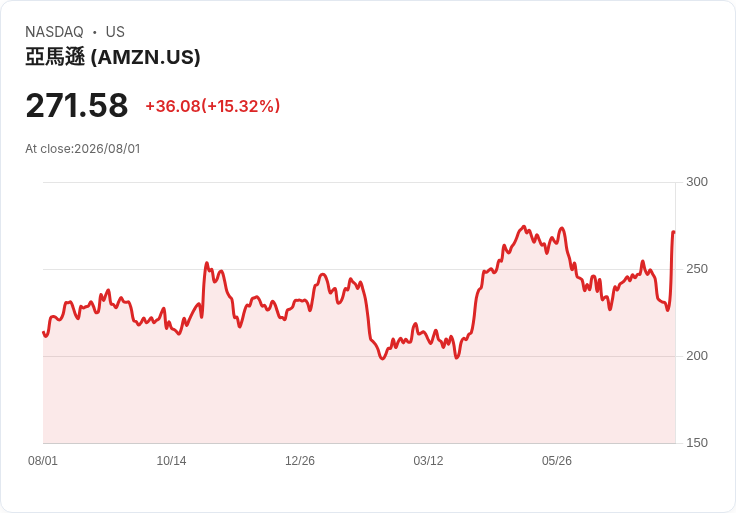The image size is (736, 513).
Task: Select the 300 y-axis label
Action: [x=697, y=182]
